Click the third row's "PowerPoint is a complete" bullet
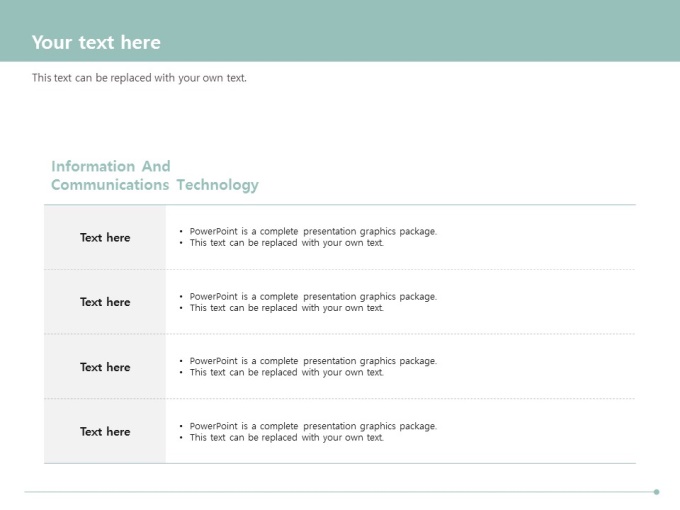Image resolution: width=680 pixels, height=510 pixels. tap(313, 361)
